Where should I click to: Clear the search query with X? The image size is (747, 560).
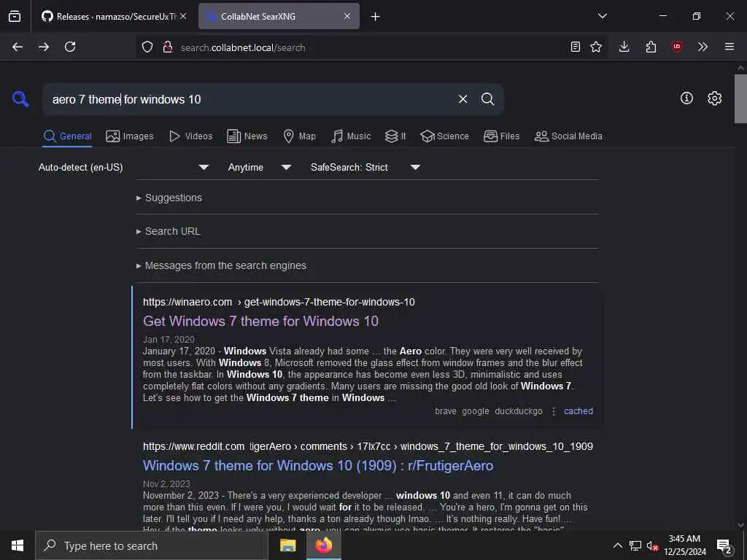[462, 99]
